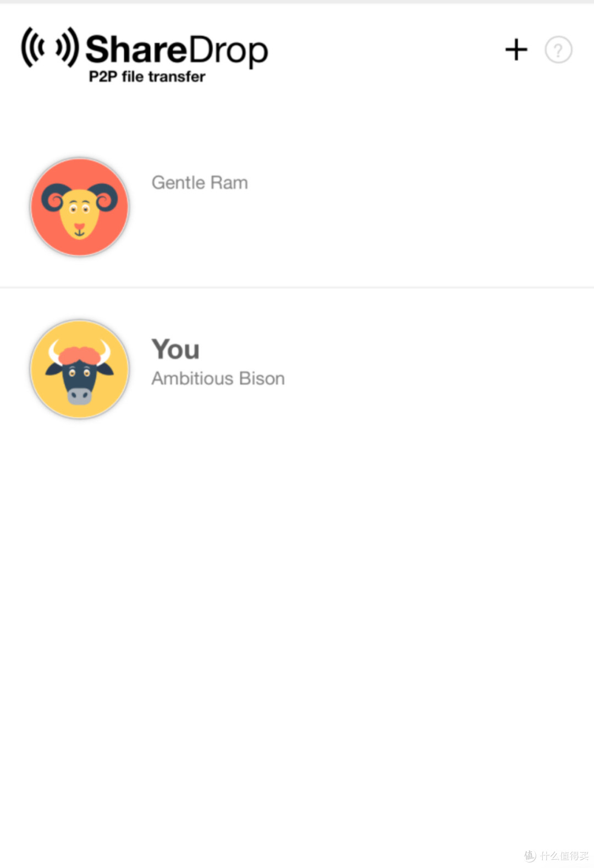
Task: Click your Ambitious Bison avatar
Action: (80, 369)
